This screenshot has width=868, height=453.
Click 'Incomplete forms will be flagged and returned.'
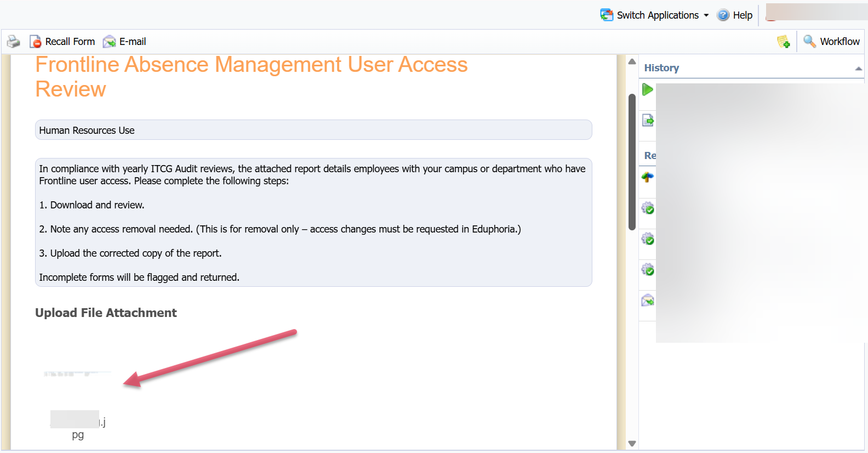point(139,278)
